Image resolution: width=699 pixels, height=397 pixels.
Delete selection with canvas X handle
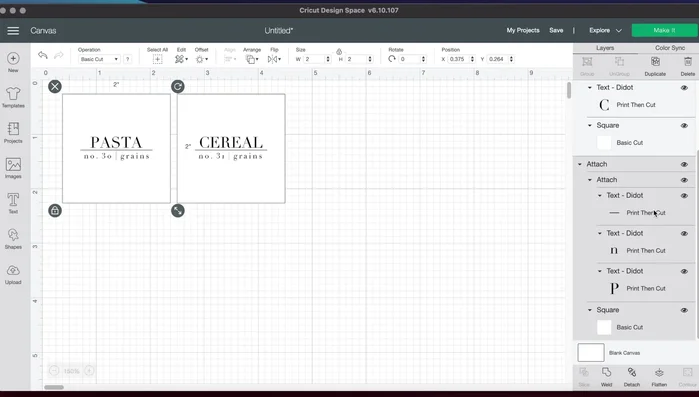pyautogui.click(x=55, y=86)
